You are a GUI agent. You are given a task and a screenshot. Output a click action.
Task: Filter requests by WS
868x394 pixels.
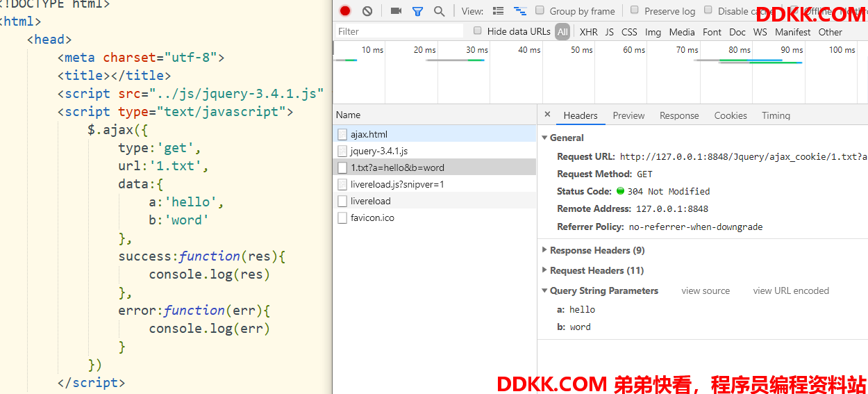[760, 32]
